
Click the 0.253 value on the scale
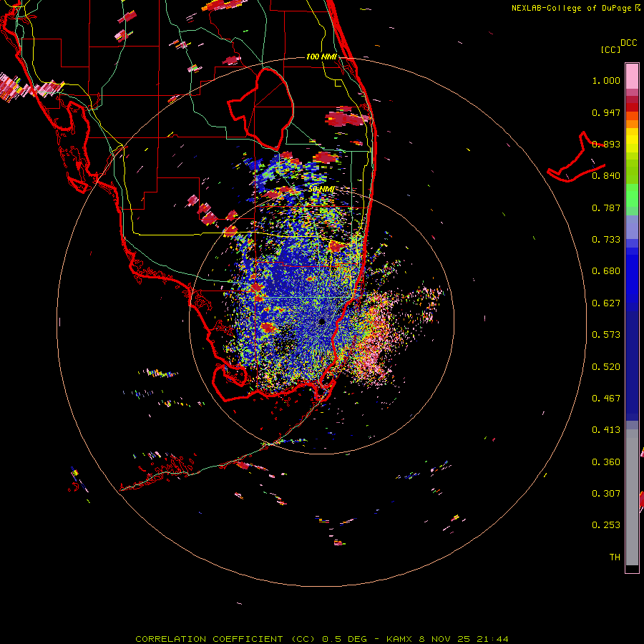(606, 525)
